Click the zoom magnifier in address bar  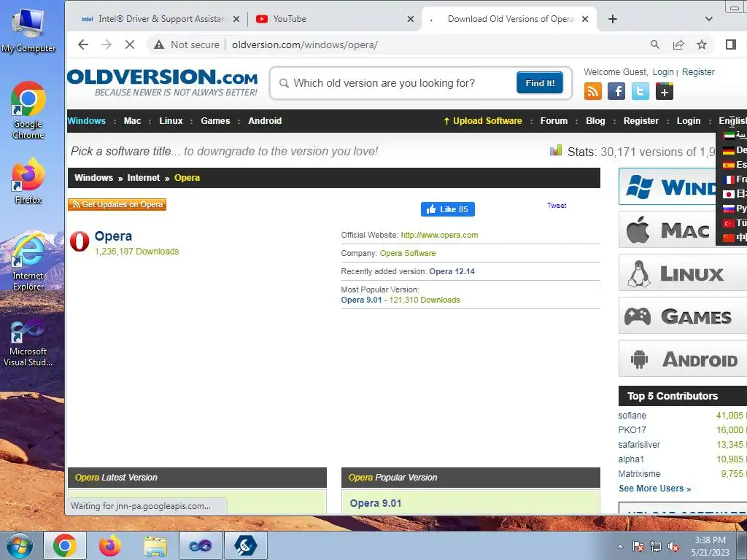(x=655, y=44)
